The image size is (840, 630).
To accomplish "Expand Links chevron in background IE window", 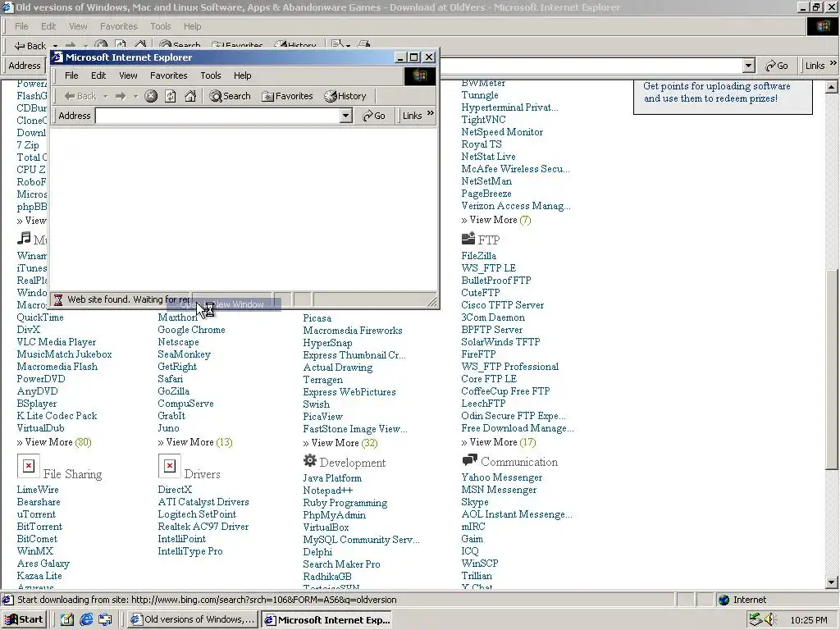I will (x=833, y=63).
